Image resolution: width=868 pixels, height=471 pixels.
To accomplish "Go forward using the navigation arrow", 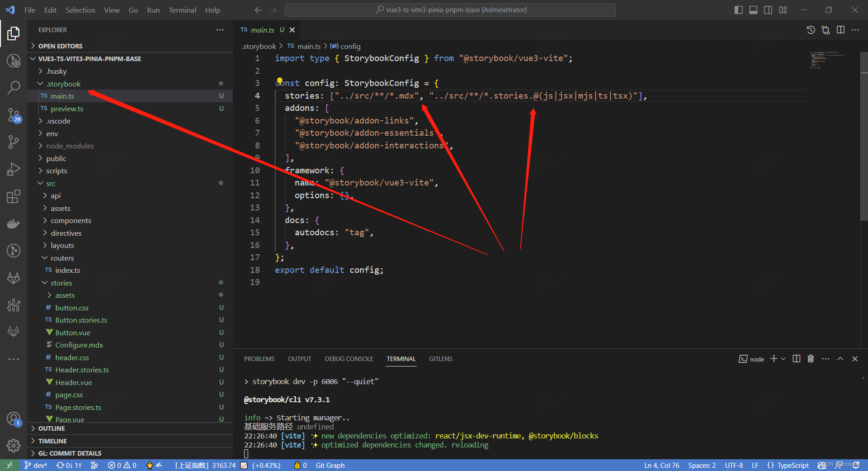I will click(x=273, y=10).
